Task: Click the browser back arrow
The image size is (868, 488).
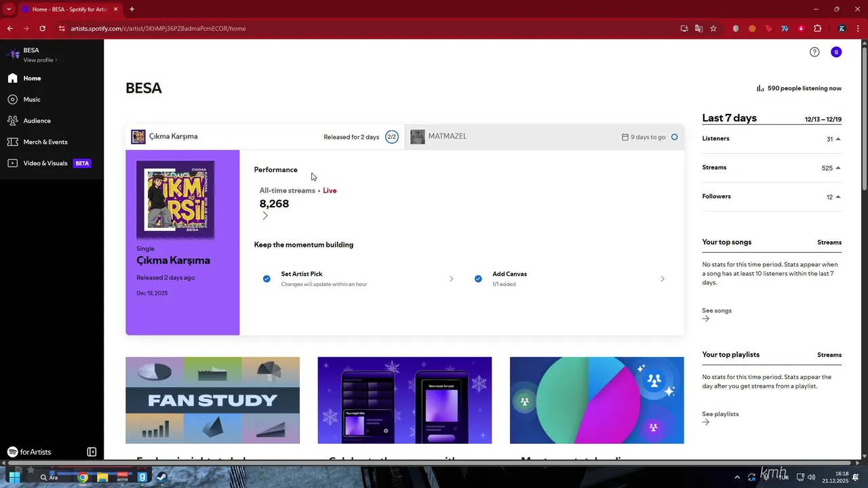Action: click(10, 28)
